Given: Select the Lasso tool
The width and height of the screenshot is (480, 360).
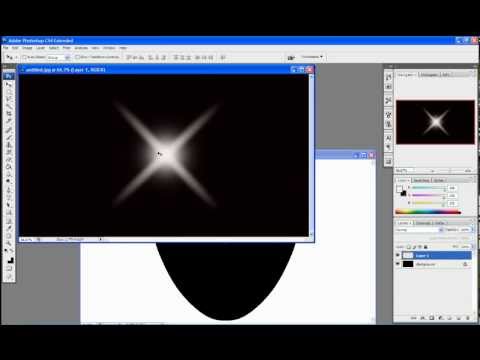Looking at the screenshot, I should [x=9, y=99].
